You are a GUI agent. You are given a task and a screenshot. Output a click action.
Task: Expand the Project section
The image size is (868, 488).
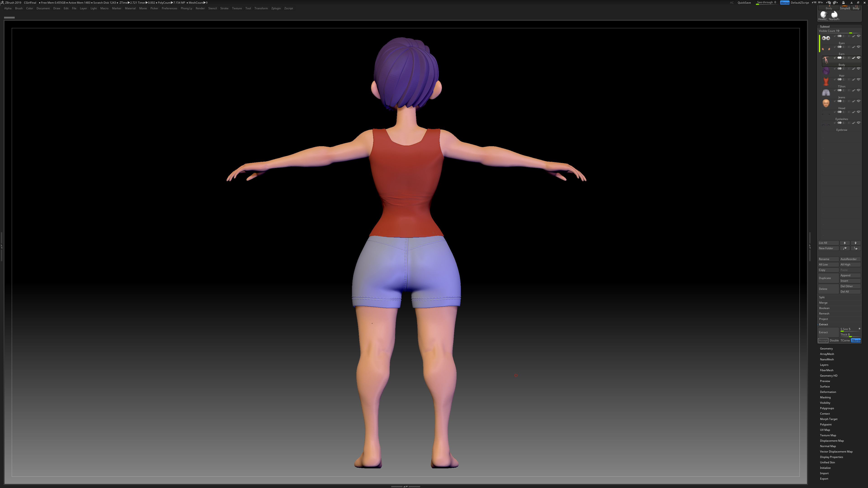pos(823,319)
